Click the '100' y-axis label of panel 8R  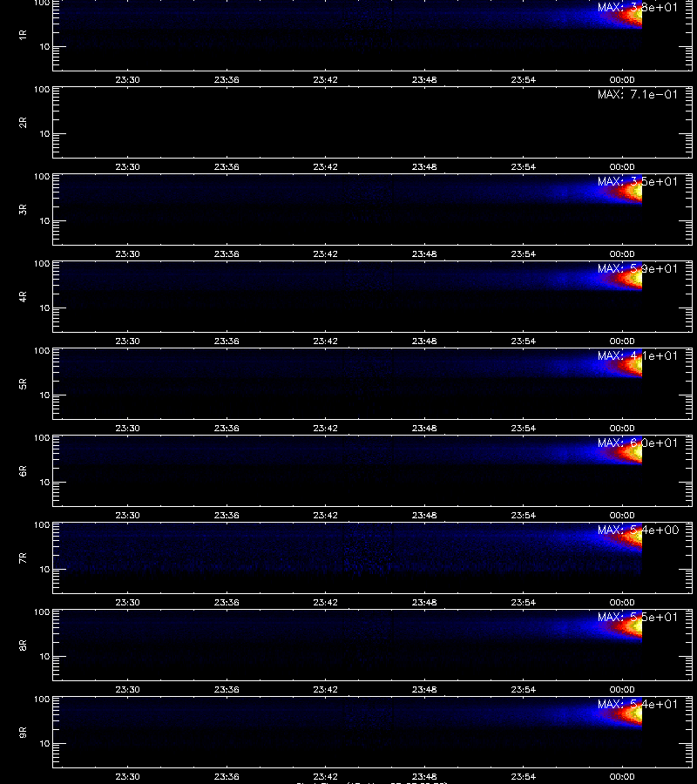coord(42,612)
